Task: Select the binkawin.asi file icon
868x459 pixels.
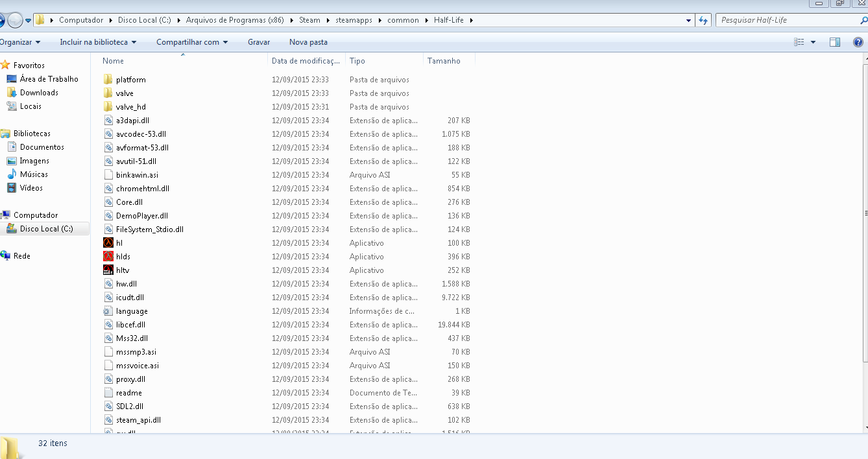Action: coord(108,174)
